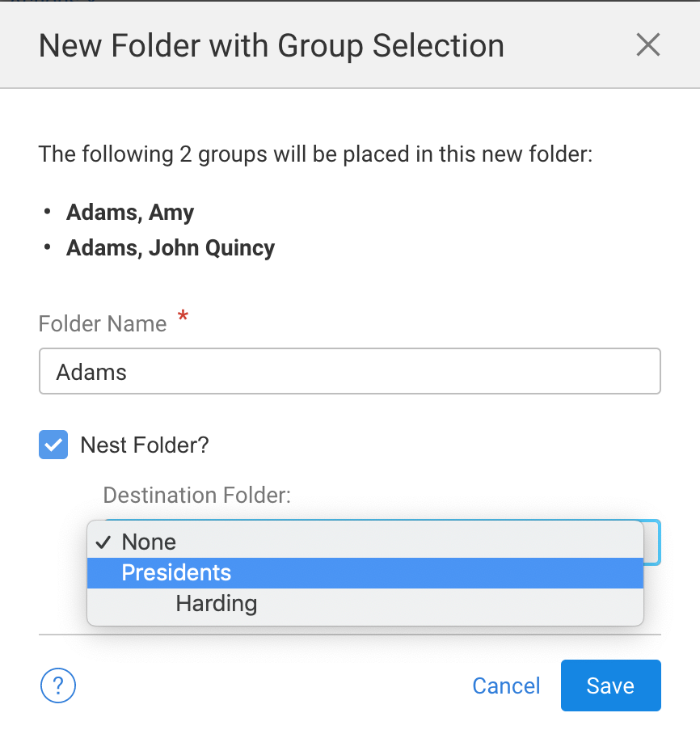Viewport: 700px width, 734px height.
Task: Open help via question mark icon
Action: point(58,686)
